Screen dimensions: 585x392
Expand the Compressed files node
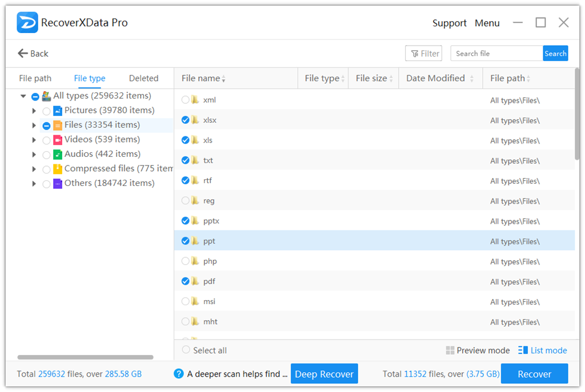tap(34, 168)
